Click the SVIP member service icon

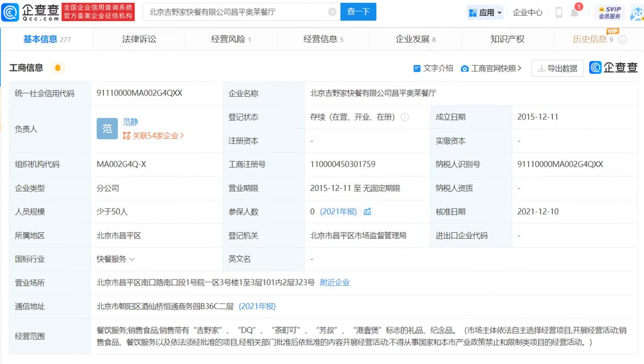click(x=609, y=12)
